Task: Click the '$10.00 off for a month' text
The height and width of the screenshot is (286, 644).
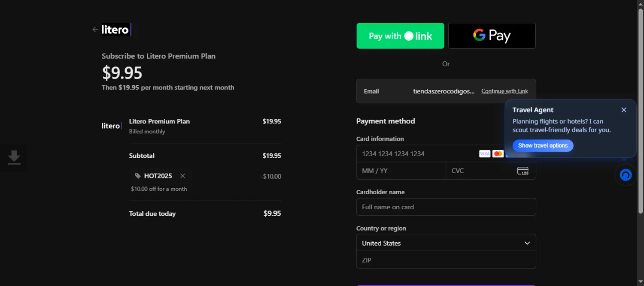Action: click(159, 189)
